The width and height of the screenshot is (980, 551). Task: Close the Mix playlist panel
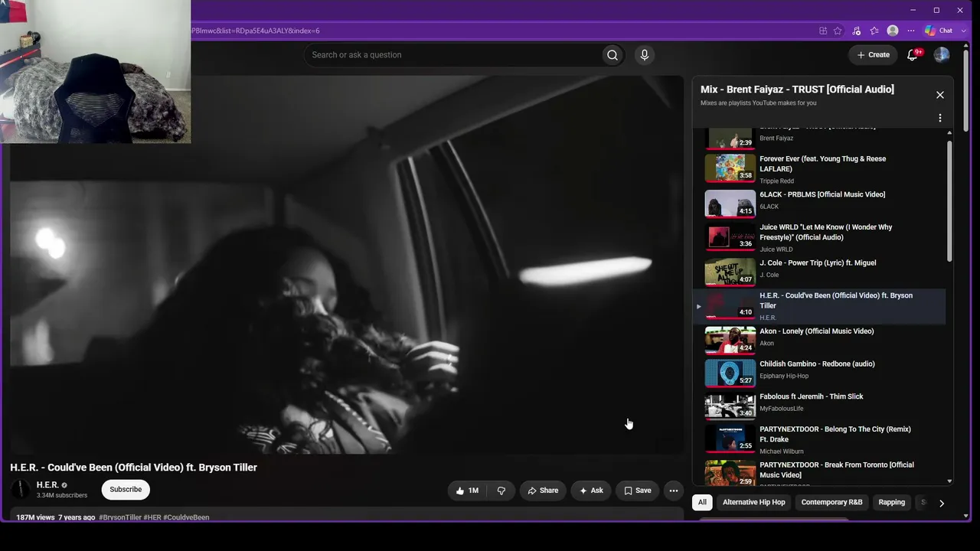[940, 95]
